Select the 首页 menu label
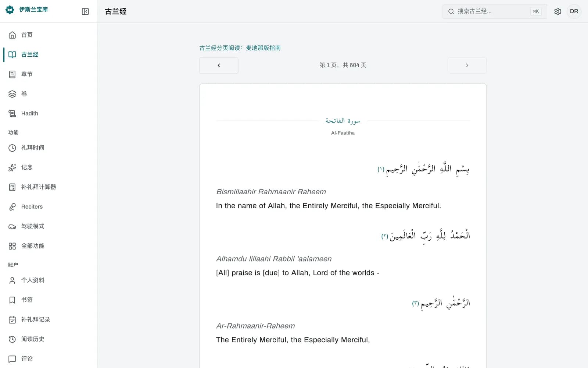 click(x=27, y=35)
